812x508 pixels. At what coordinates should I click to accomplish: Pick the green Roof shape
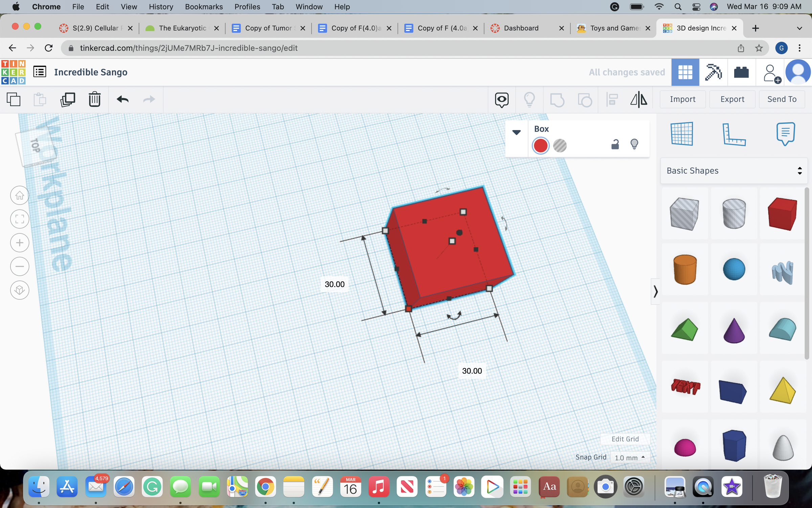pyautogui.click(x=684, y=329)
